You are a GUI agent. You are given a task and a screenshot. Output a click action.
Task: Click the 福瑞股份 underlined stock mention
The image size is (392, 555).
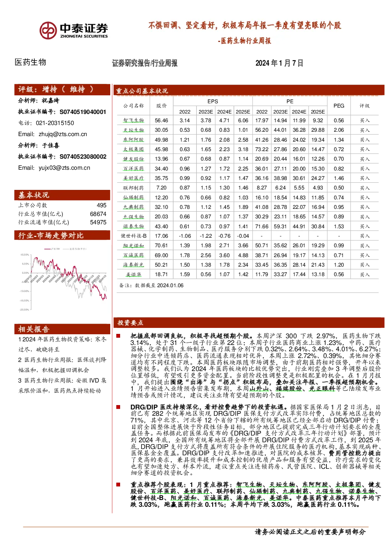click(x=289, y=388)
